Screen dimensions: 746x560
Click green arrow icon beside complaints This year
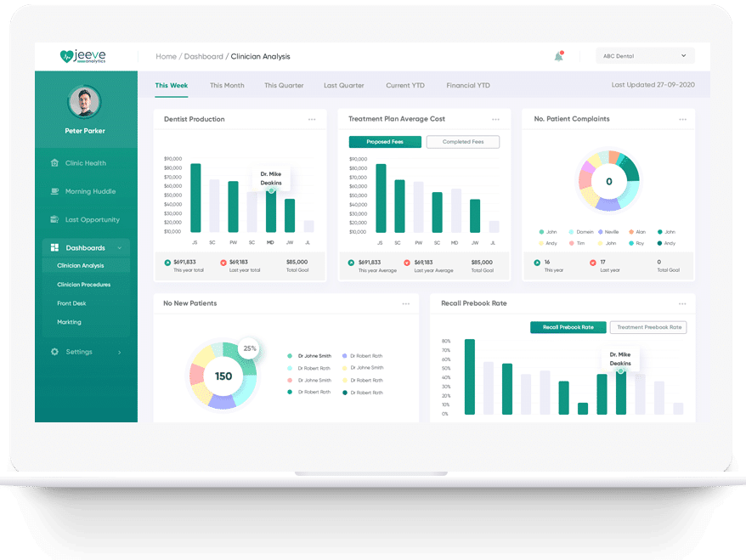(537, 263)
